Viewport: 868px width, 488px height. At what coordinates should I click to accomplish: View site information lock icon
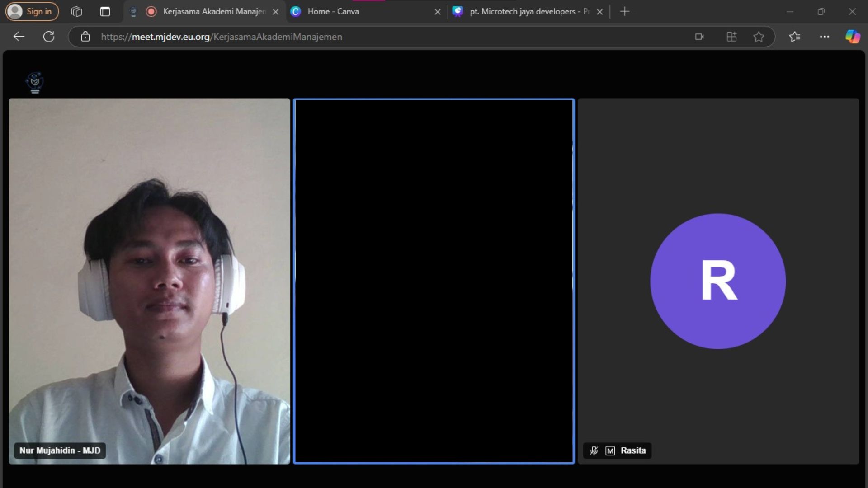(85, 37)
